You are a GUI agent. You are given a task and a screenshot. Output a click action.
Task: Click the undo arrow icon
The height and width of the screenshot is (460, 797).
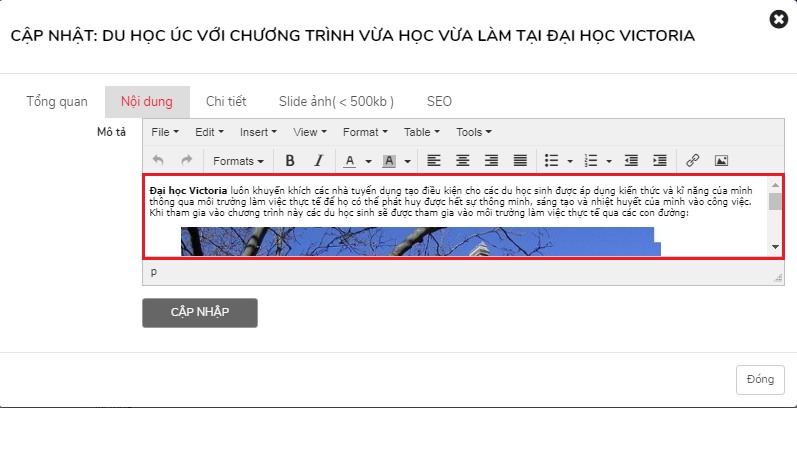tap(158, 160)
